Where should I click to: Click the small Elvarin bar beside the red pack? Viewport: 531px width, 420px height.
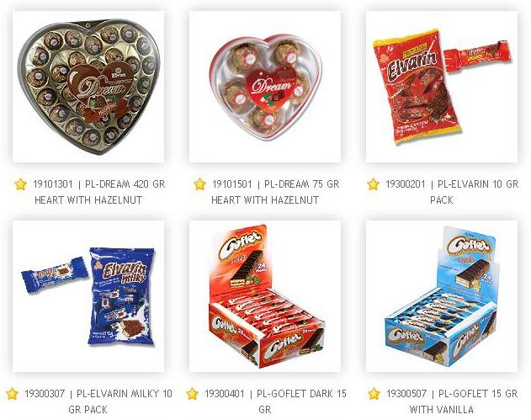477,56
